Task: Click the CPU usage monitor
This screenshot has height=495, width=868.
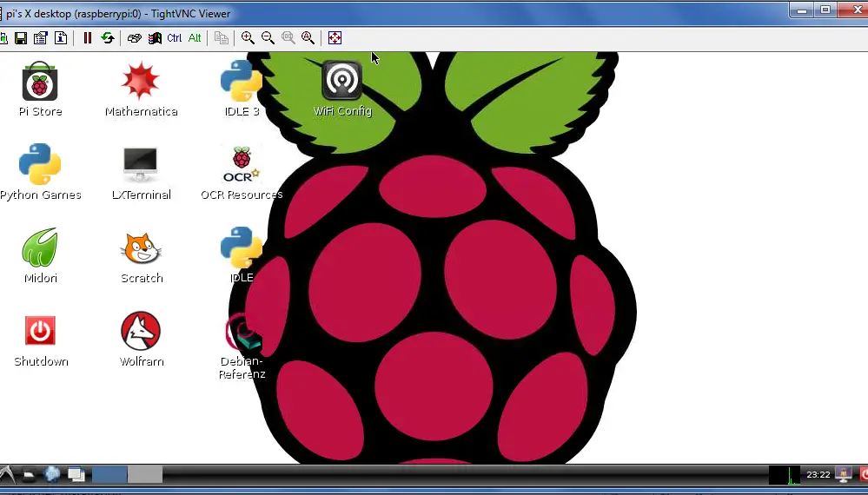Action: tap(785, 475)
